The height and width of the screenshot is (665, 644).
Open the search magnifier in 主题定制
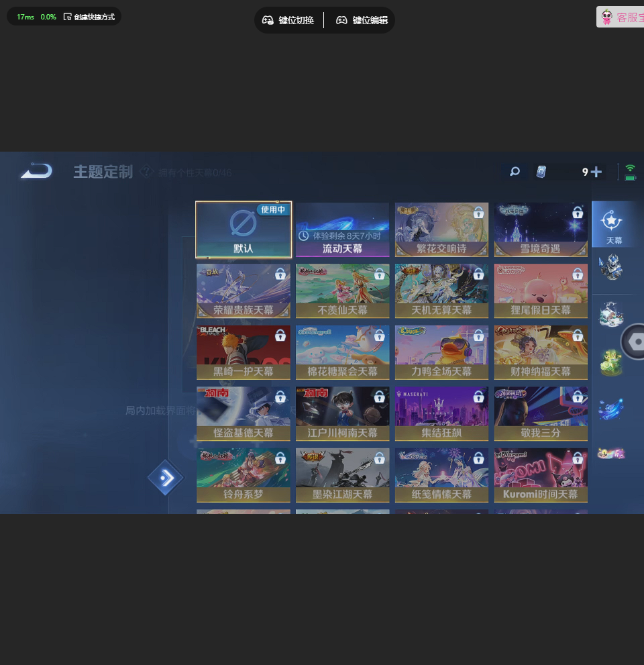point(515,172)
